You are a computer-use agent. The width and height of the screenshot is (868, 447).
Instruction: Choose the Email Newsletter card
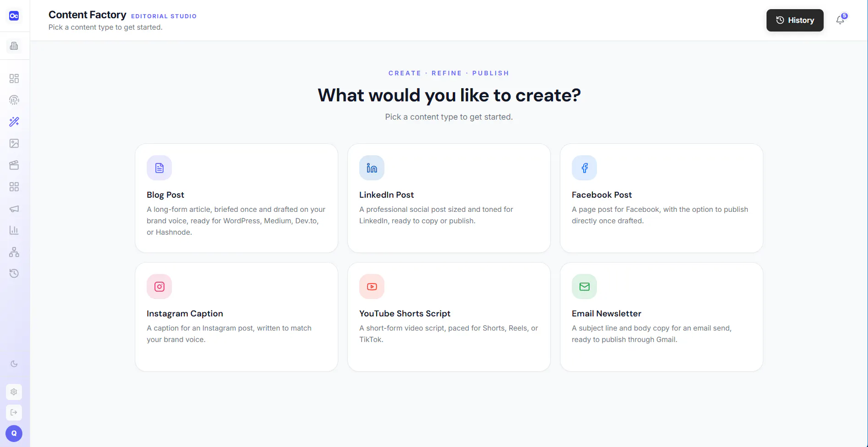661,317
